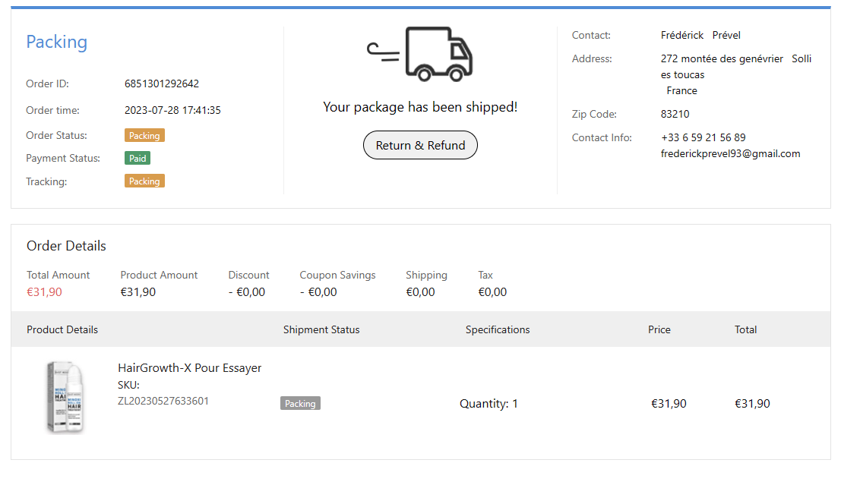Screen dimensions: 841x504
Task: Click the Quantity: 1 specification text
Action: [488, 404]
